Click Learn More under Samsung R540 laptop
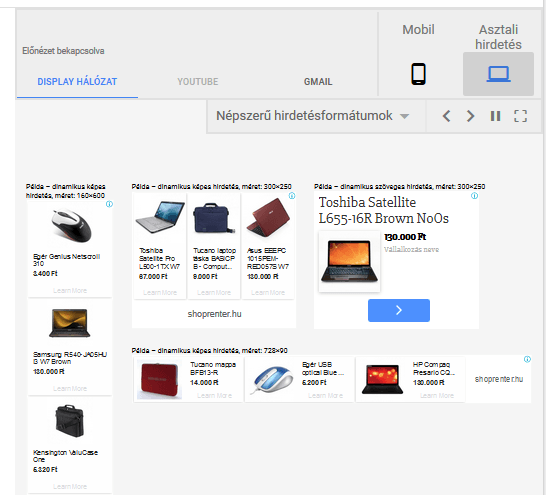 (x=70, y=388)
